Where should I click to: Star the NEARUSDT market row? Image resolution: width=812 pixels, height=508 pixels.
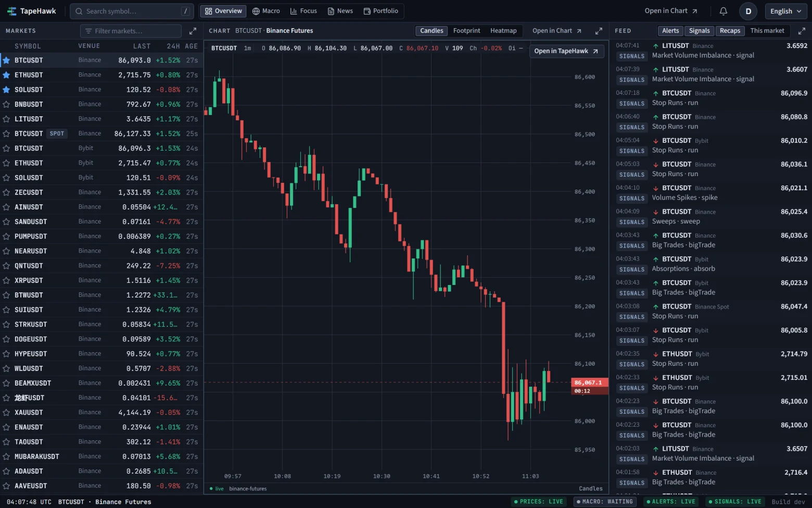[6, 251]
